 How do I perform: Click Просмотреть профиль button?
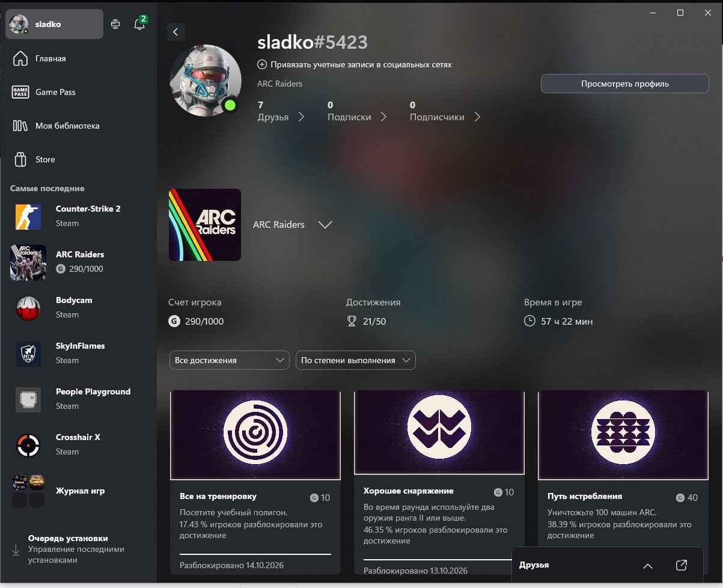[625, 84]
